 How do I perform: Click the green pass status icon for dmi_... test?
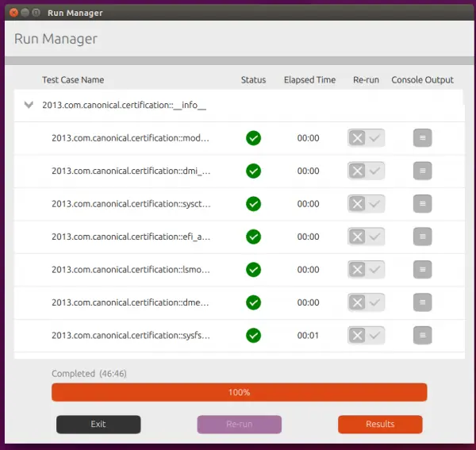tap(254, 171)
